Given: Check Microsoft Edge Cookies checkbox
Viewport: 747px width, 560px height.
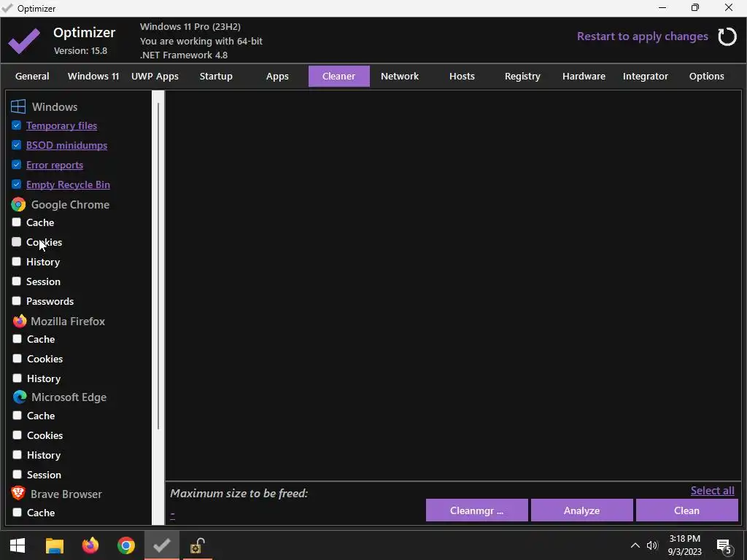Looking at the screenshot, I should tap(18, 435).
